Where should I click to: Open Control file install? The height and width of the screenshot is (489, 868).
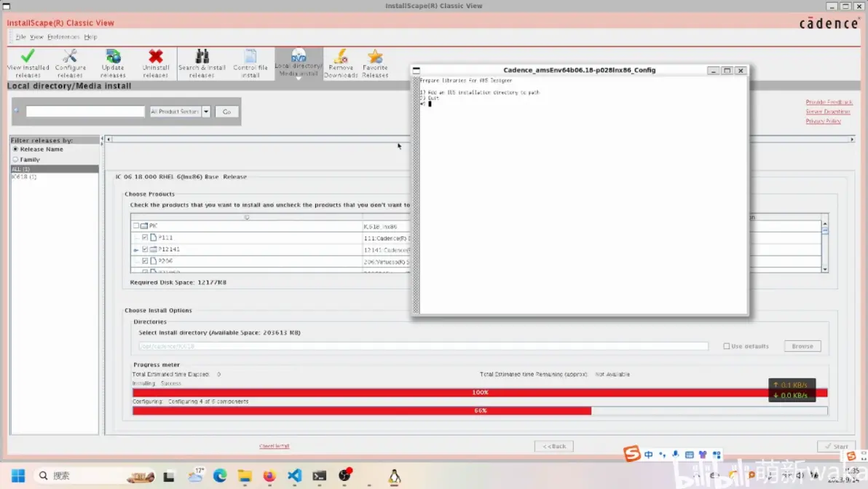pyautogui.click(x=250, y=63)
